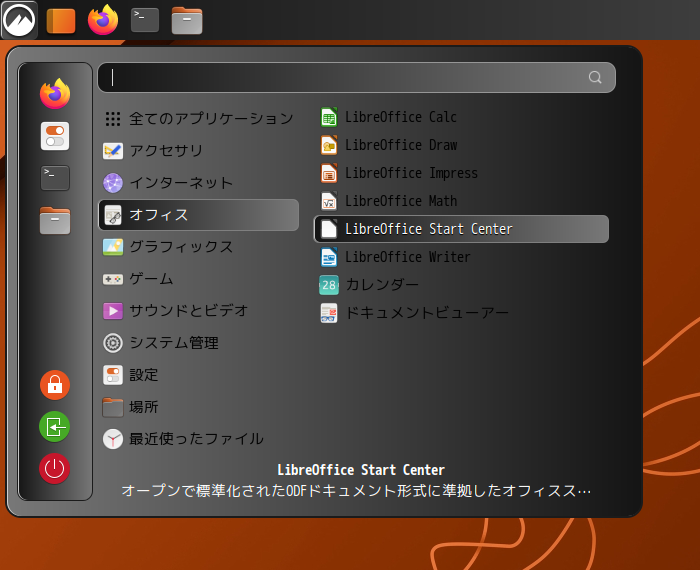Screen dimensions: 700x570
Task: Click the calendar icon showing 28
Action: [329, 285]
